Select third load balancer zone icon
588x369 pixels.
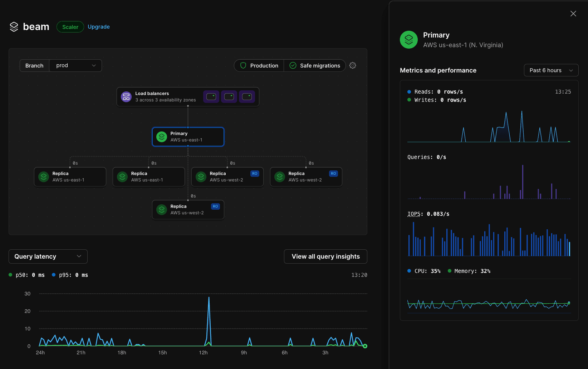(x=247, y=97)
